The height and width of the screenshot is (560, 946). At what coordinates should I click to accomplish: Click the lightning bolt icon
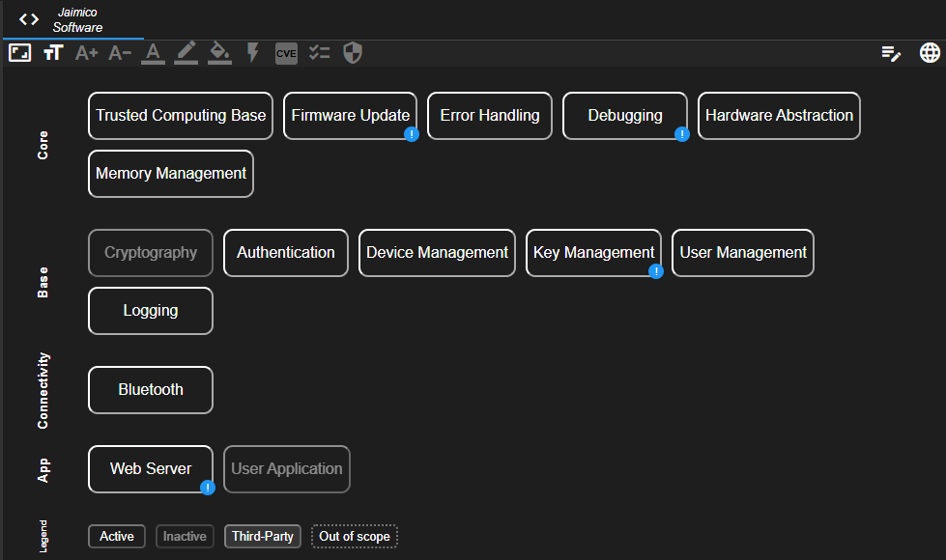pos(253,53)
